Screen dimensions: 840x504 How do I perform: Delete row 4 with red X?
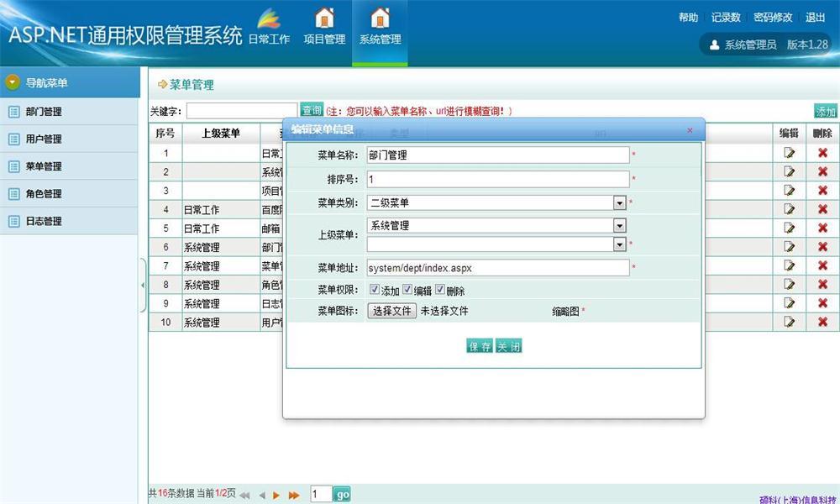[823, 209]
